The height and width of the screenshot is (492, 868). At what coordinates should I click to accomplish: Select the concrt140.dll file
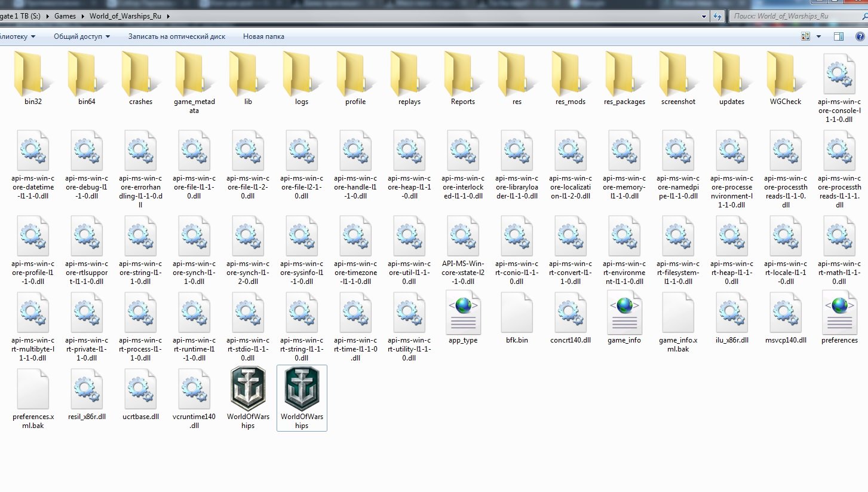[x=571, y=317]
